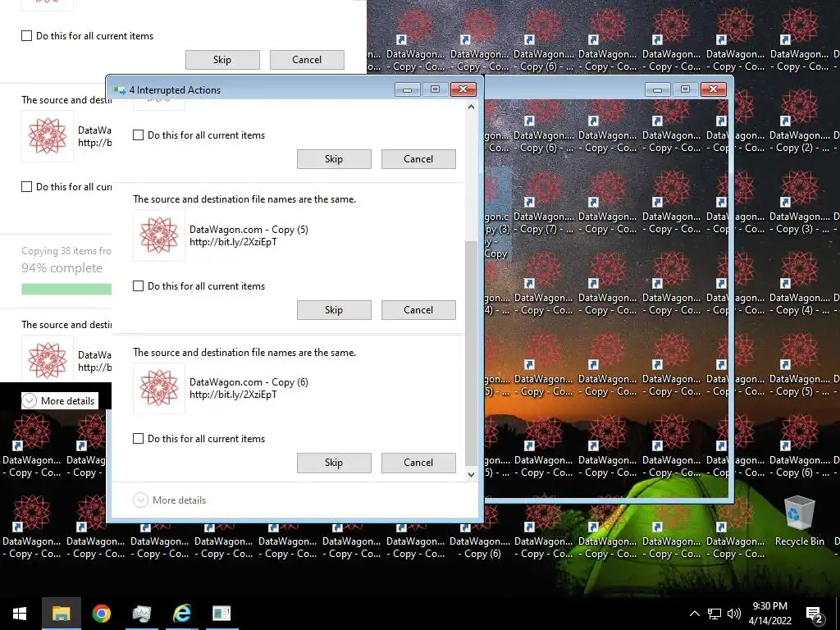Open Internet Explorer from the taskbar
This screenshot has height=630, width=840.
[181, 614]
